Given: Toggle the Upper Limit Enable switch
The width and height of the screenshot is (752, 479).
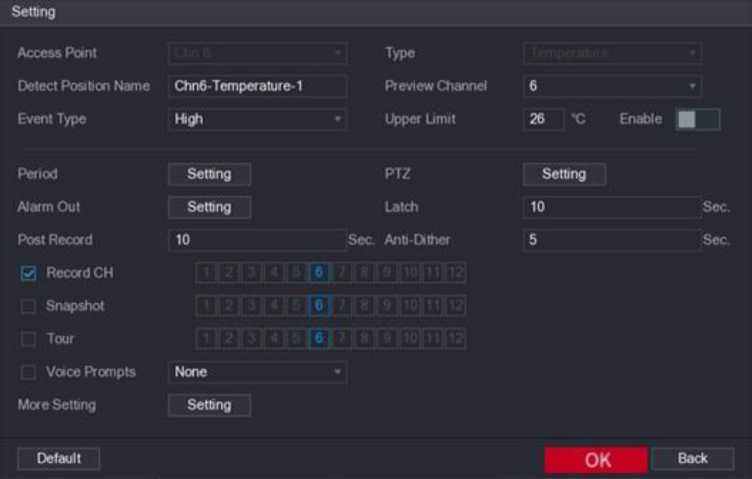Looking at the screenshot, I should click(x=697, y=119).
